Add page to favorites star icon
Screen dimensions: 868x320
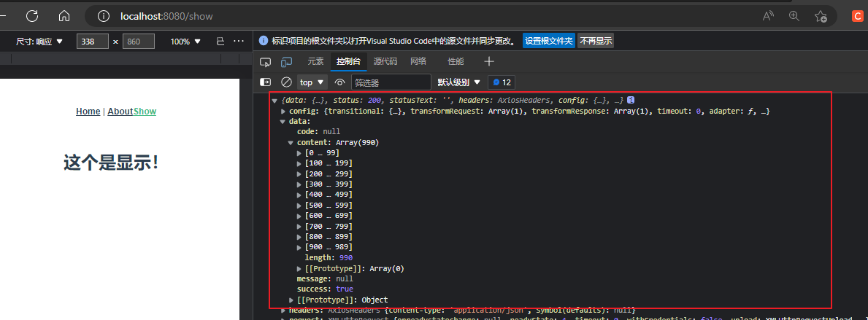click(821, 16)
